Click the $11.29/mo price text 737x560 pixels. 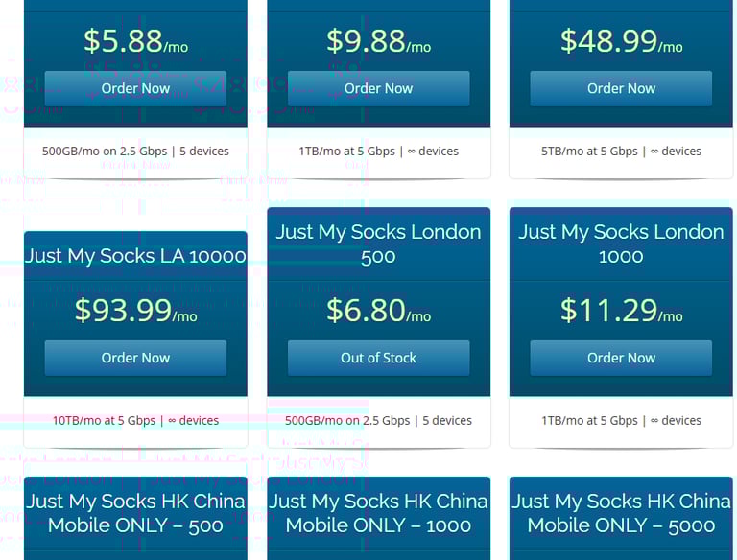coord(621,311)
